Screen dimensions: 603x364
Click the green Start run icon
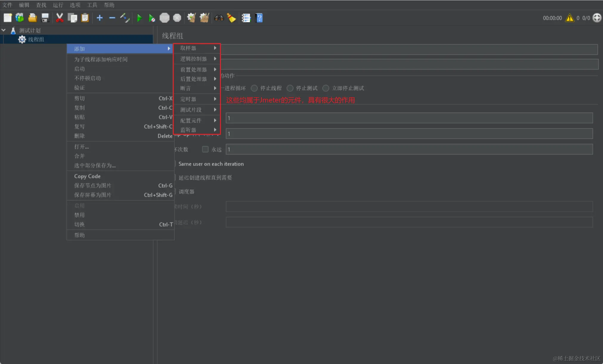tap(139, 18)
